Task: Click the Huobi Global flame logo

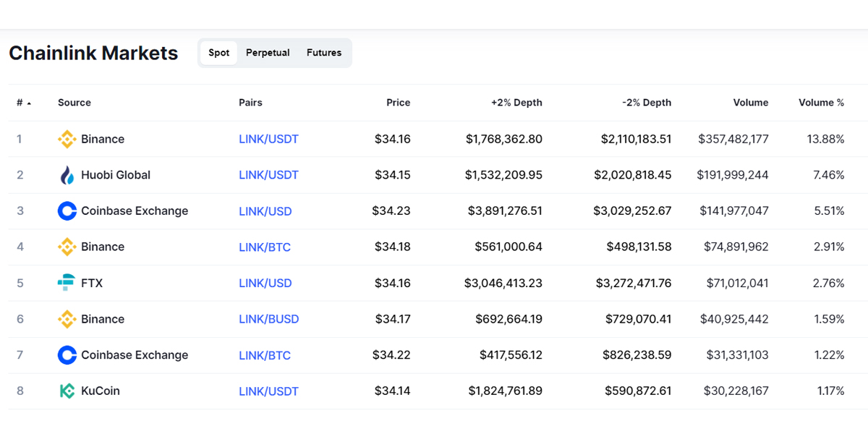Action: coord(67,175)
